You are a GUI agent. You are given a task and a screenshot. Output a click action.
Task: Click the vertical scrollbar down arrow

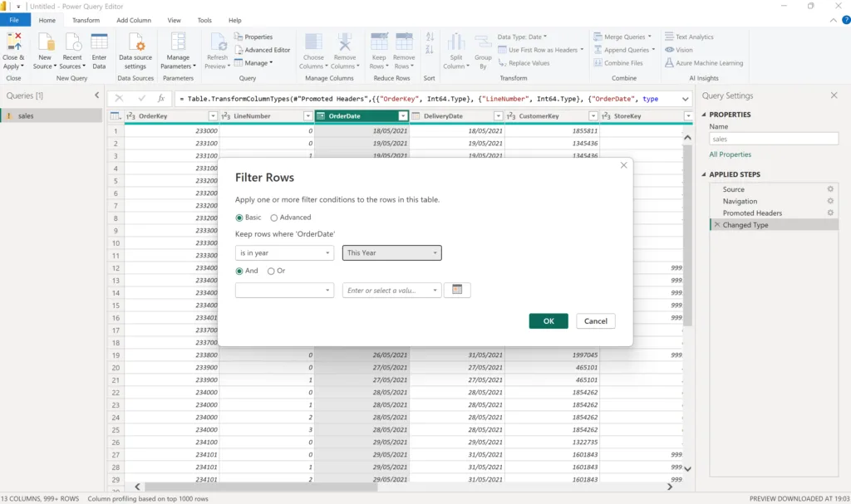[687, 469]
